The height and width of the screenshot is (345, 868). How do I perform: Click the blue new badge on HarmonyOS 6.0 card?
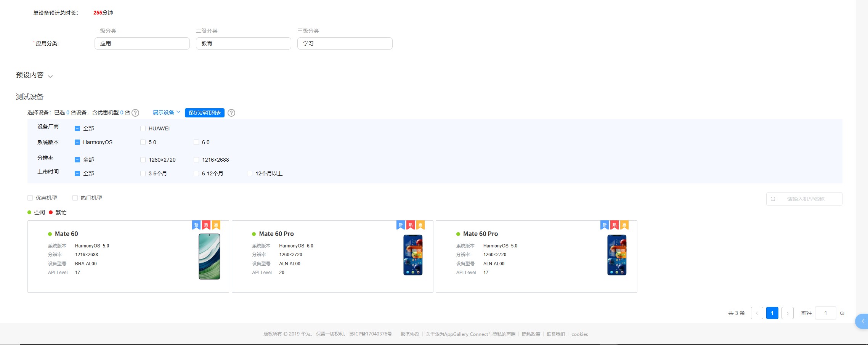tap(400, 225)
